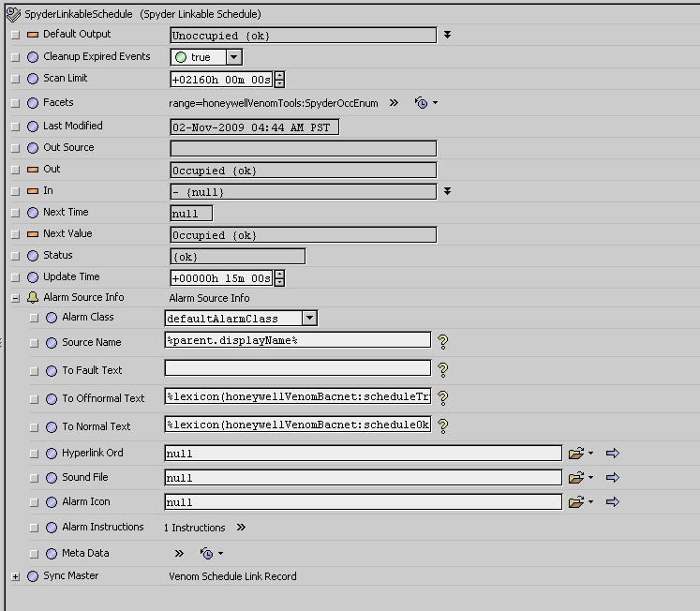Click the question mark next to To Offnormal Text

click(x=443, y=398)
